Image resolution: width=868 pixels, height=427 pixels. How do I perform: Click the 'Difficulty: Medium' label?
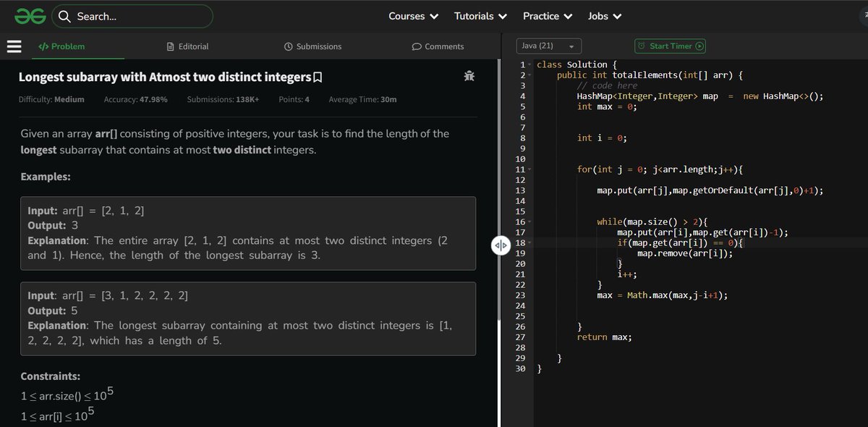[x=51, y=99]
